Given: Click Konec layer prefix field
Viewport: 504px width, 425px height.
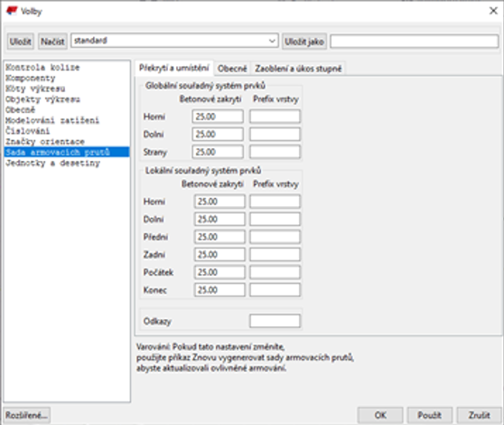Looking at the screenshot, I should (x=275, y=290).
